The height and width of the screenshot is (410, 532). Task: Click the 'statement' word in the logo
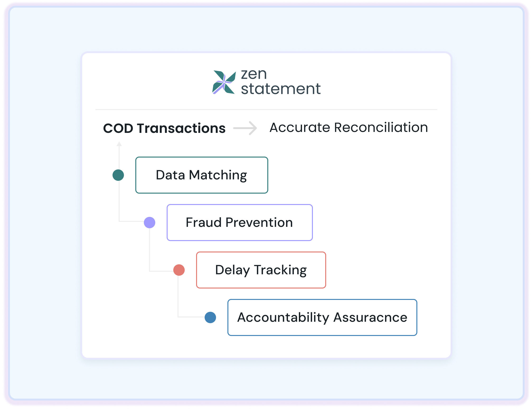(281, 89)
